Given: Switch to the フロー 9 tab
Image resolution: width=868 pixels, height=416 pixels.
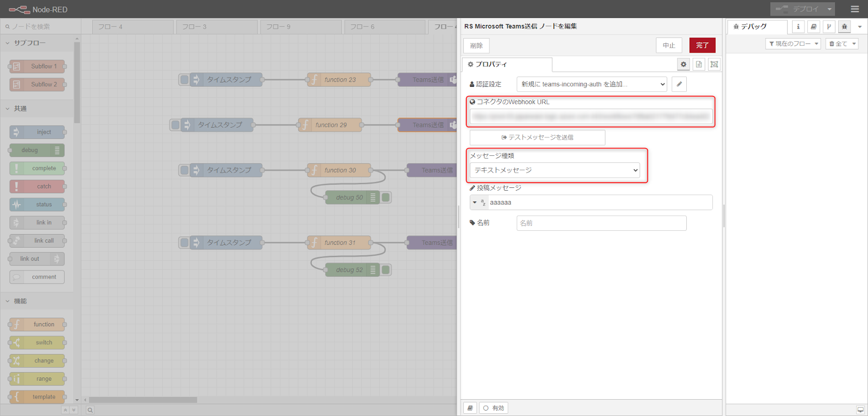Looking at the screenshot, I should (301, 27).
